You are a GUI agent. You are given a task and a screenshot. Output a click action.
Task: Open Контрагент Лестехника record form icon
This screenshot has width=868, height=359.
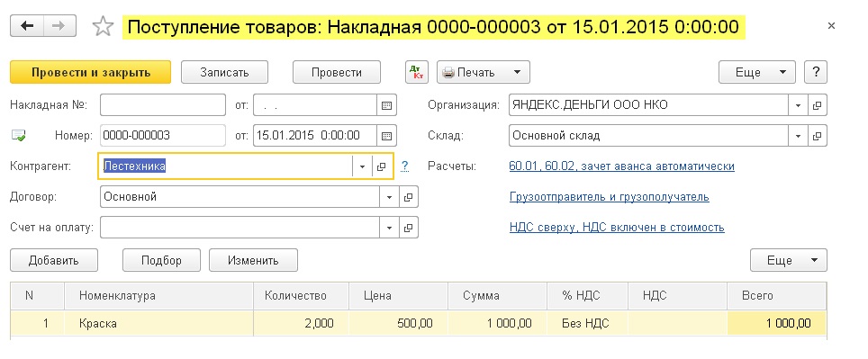point(382,166)
